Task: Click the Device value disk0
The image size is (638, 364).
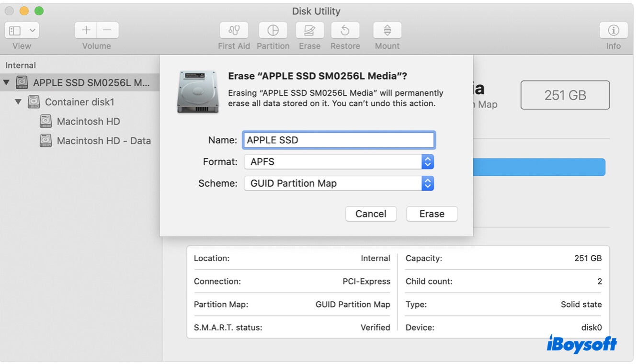Action: pos(592,328)
